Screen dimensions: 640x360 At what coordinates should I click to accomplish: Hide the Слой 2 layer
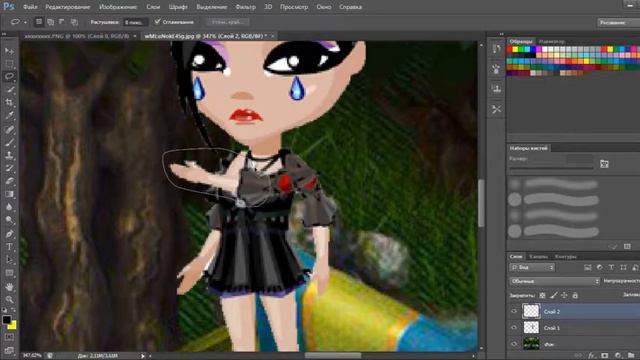[x=514, y=311]
